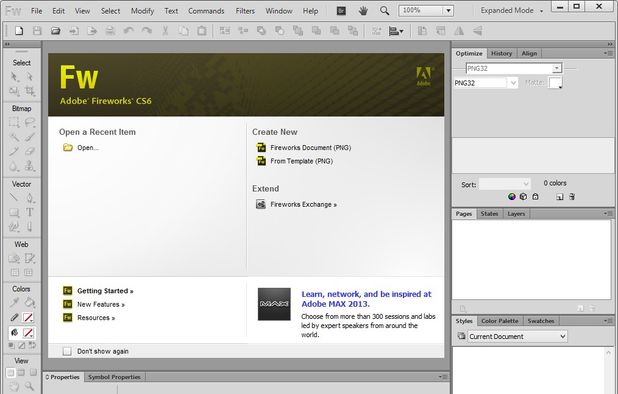Open the Modify menu

(142, 11)
